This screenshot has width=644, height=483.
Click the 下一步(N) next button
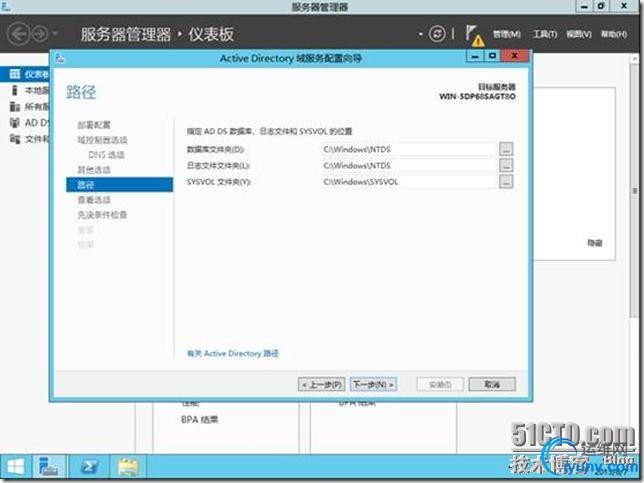click(373, 385)
